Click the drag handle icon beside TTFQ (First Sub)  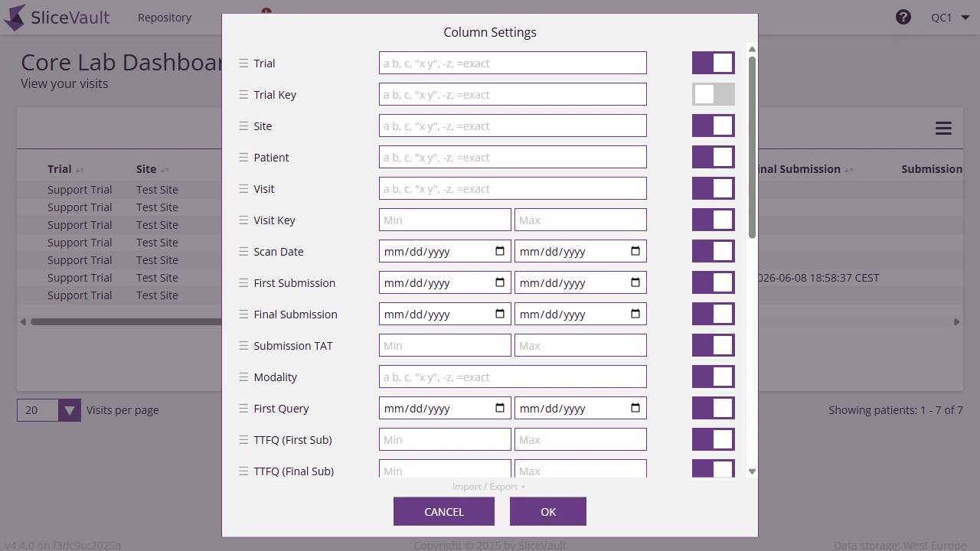click(x=243, y=440)
